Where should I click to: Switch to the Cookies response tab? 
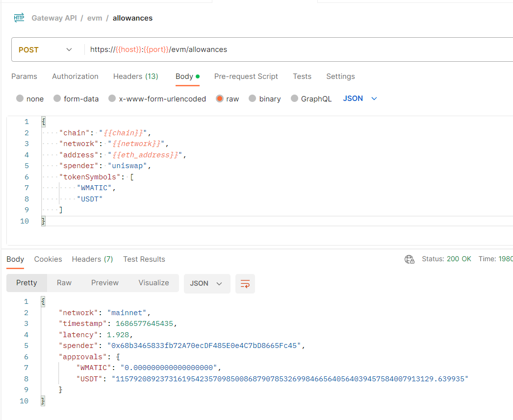tap(48, 259)
